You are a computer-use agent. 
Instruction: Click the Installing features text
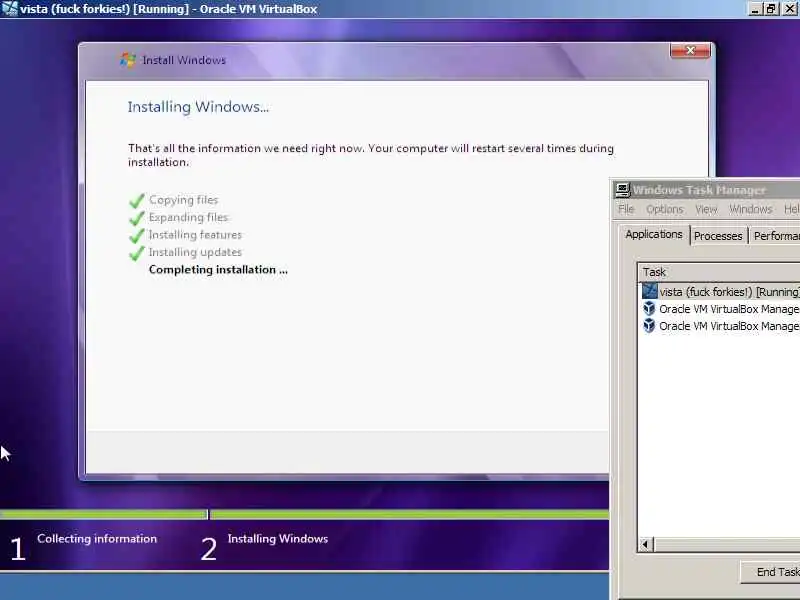point(195,235)
